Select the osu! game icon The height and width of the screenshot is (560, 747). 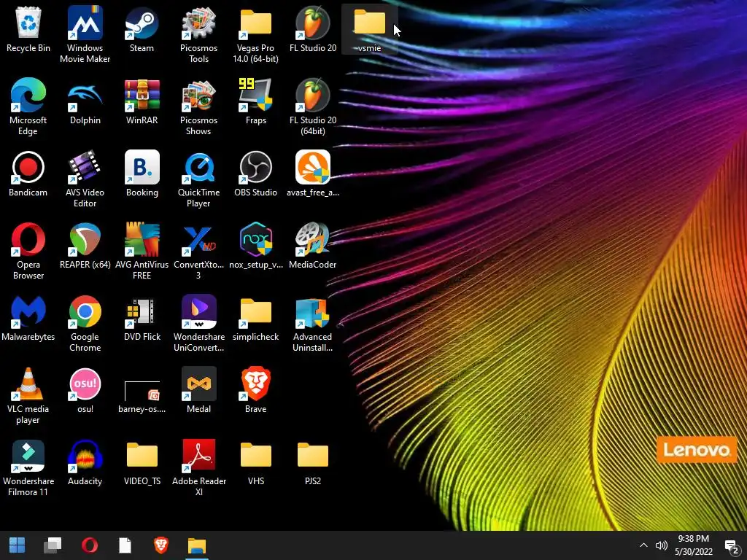(85, 391)
